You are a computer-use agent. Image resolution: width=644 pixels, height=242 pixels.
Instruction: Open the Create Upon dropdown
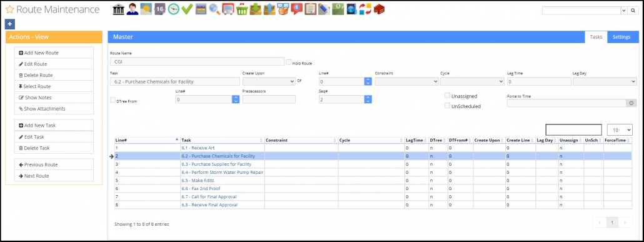(x=269, y=81)
